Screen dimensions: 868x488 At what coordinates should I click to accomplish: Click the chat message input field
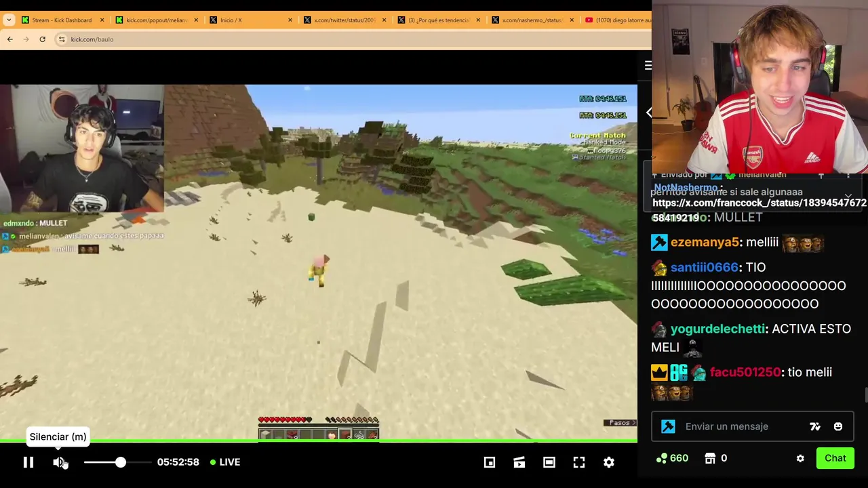[x=753, y=426]
